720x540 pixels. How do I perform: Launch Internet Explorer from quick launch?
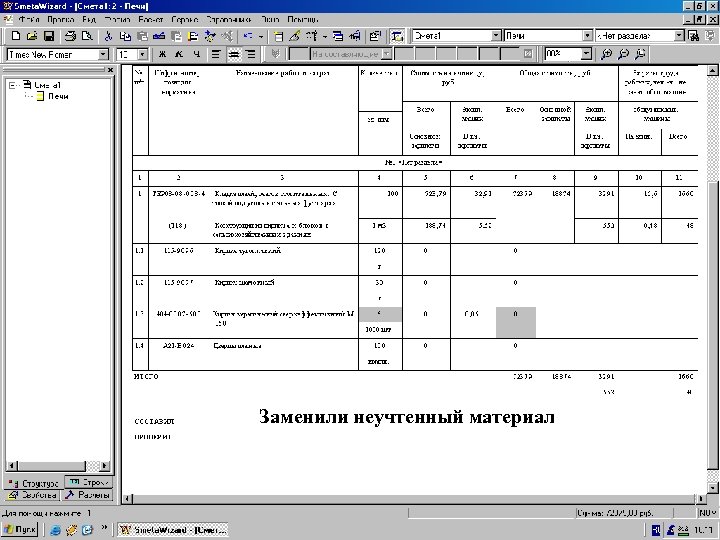(56, 530)
